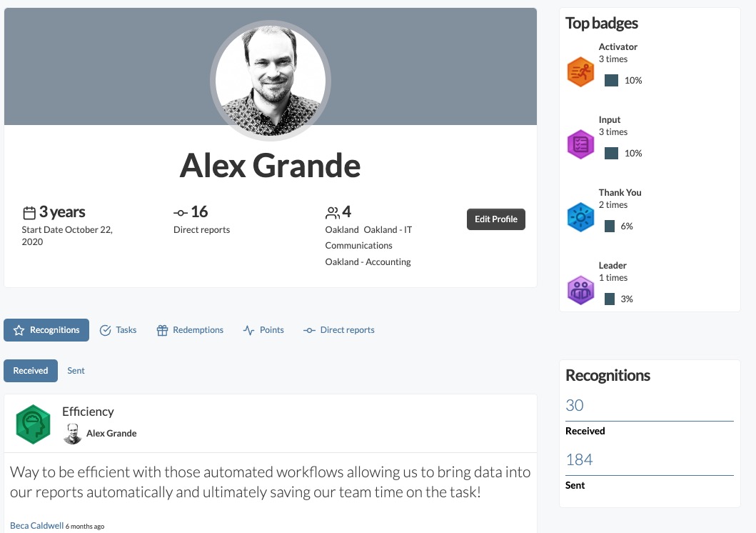Open the Tasks tab
The height and width of the screenshot is (533, 756).
tap(118, 330)
